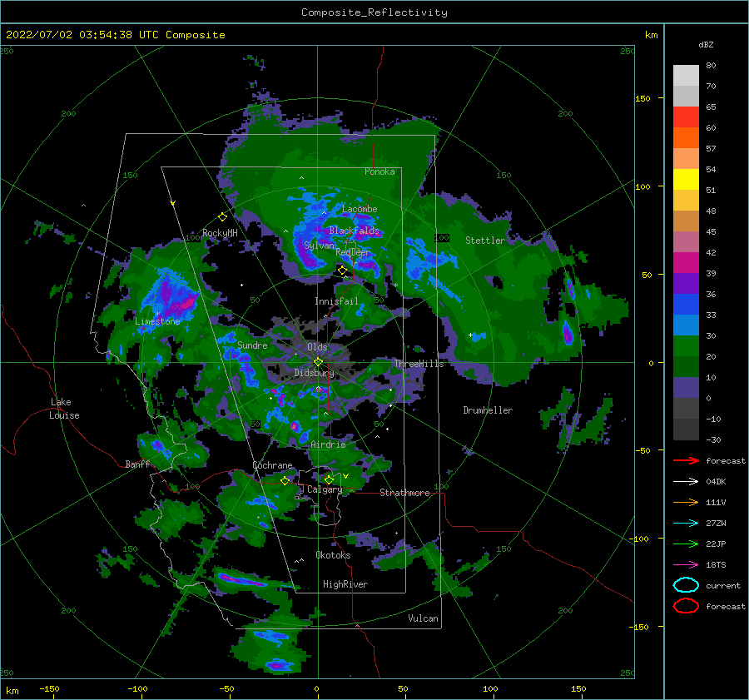The width and height of the screenshot is (749, 700).
Task: Select the white 04DK arrow legend icon
Action: click(686, 481)
